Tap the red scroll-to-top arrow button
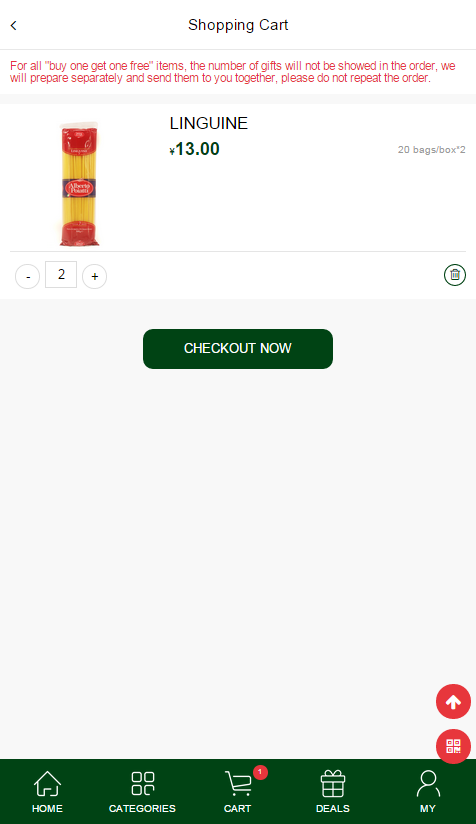476x824 pixels. (453, 702)
